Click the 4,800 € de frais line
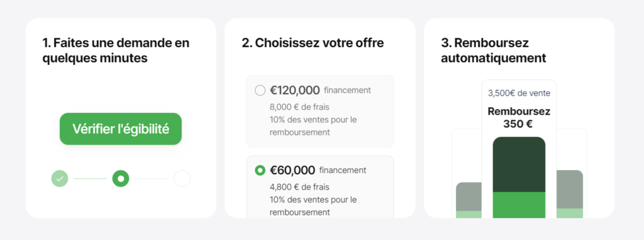The image size is (644, 240). (x=299, y=187)
